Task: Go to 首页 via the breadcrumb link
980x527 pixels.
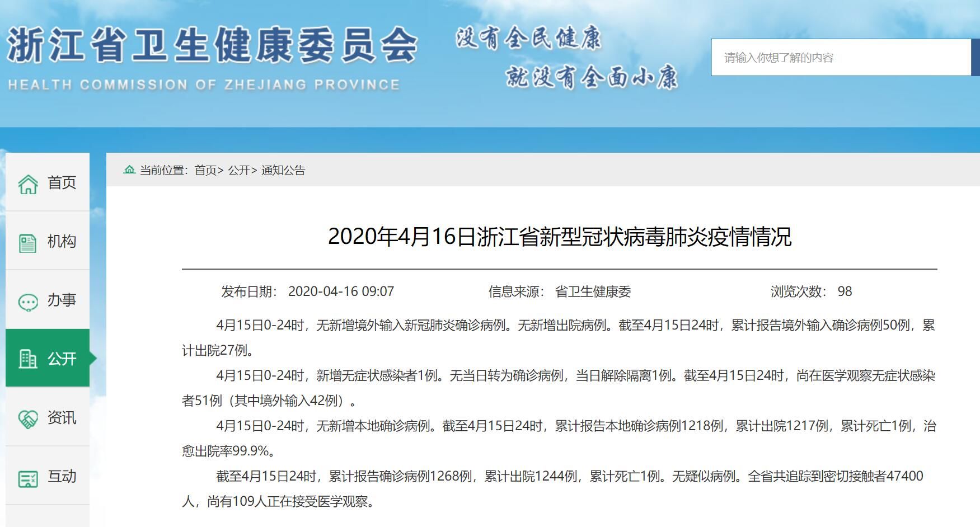Action: pos(205,171)
